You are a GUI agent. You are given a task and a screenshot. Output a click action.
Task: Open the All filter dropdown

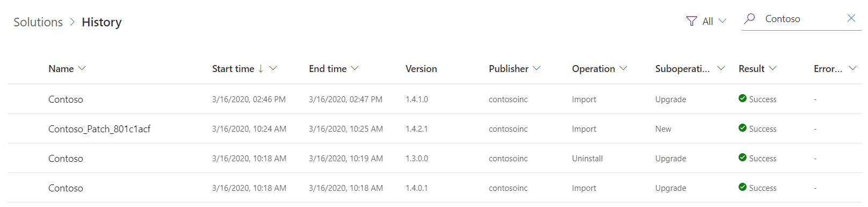(x=714, y=21)
